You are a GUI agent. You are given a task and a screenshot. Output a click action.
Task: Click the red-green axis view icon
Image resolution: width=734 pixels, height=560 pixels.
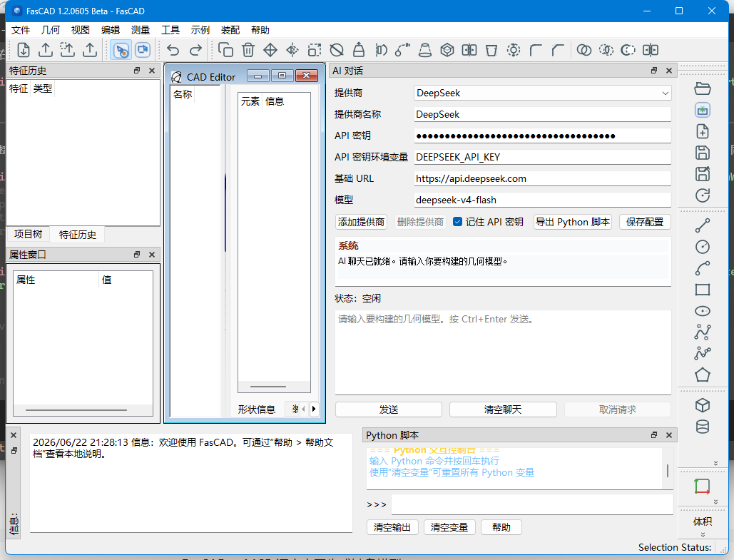pos(702,486)
